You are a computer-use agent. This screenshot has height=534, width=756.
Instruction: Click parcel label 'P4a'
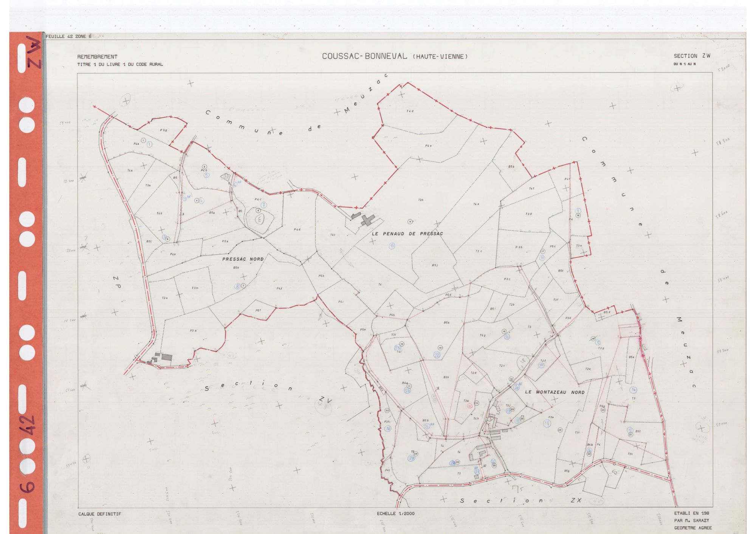pos(136,144)
